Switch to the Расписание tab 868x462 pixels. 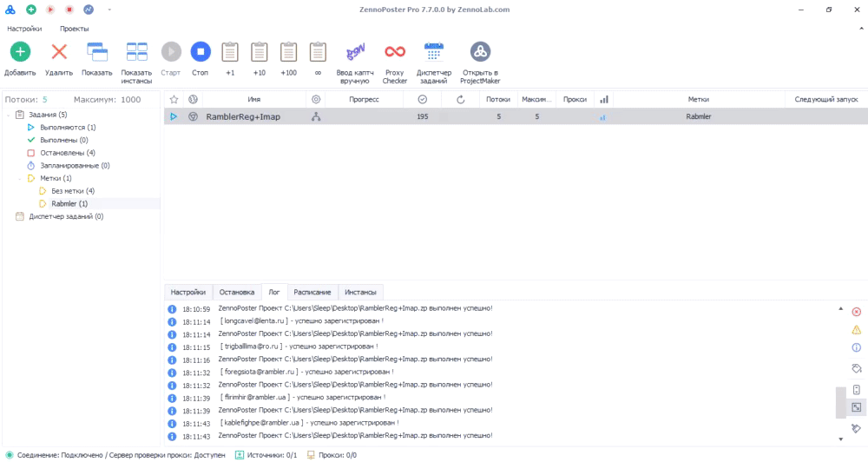[x=312, y=292]
